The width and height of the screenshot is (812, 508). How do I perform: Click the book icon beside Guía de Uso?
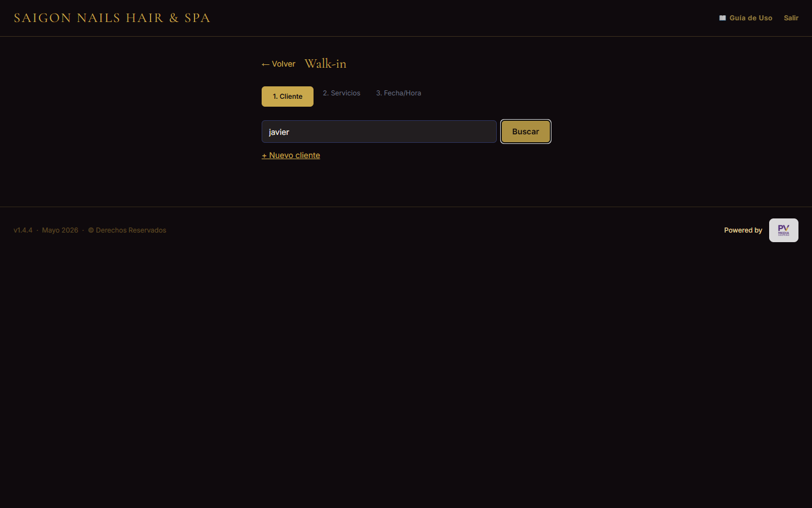[x=722, y=18]
